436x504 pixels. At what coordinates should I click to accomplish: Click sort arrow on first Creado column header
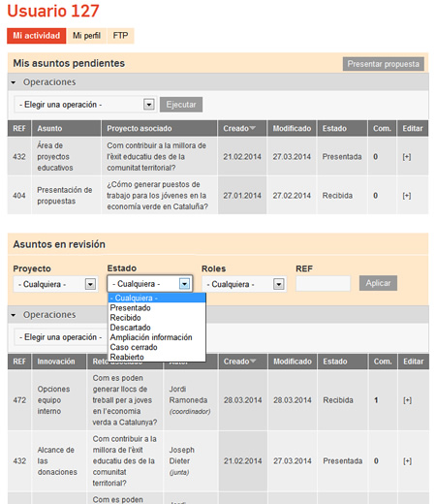253,128
